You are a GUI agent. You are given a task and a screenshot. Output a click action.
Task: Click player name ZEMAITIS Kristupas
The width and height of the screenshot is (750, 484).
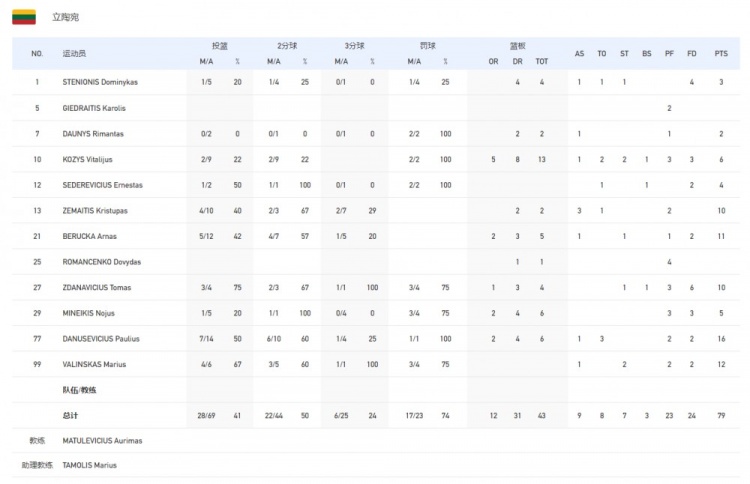click(x=95, y=211)
